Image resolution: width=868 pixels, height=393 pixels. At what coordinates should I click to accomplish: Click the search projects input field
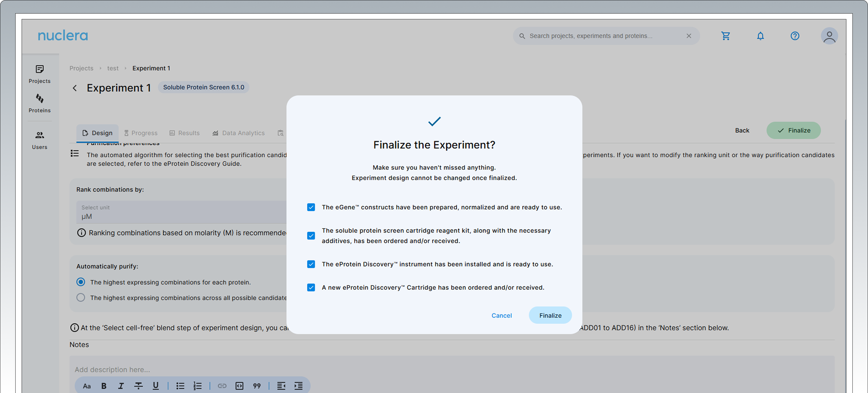[x=603, y=36]
